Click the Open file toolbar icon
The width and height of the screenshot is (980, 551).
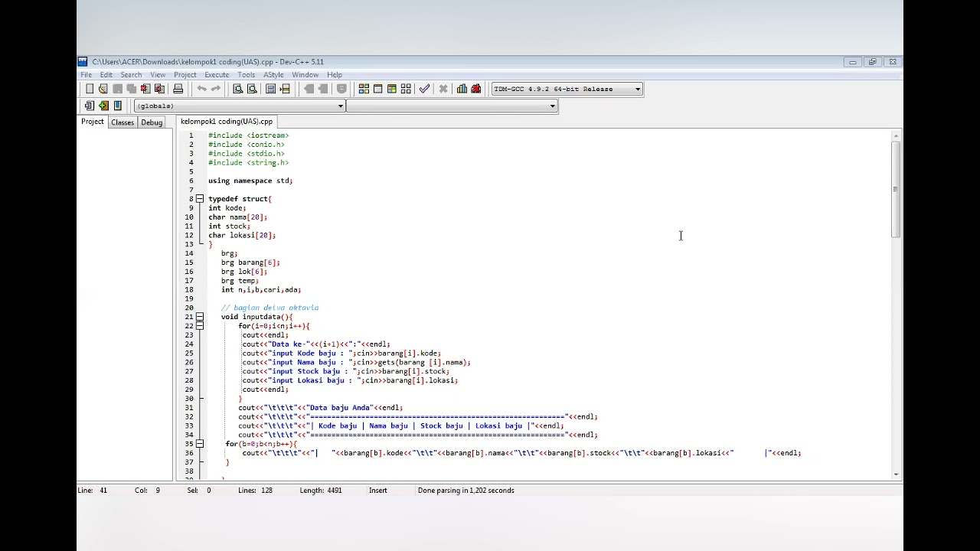pos(103,89)
